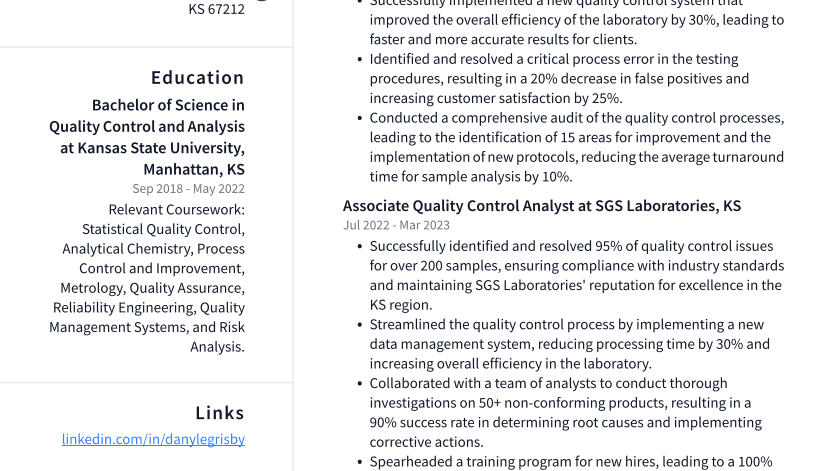Viewport: 833px width, 471px height.
Task: Open the linkedin.com/in/danylegrisby link
Action: [153, 439]
